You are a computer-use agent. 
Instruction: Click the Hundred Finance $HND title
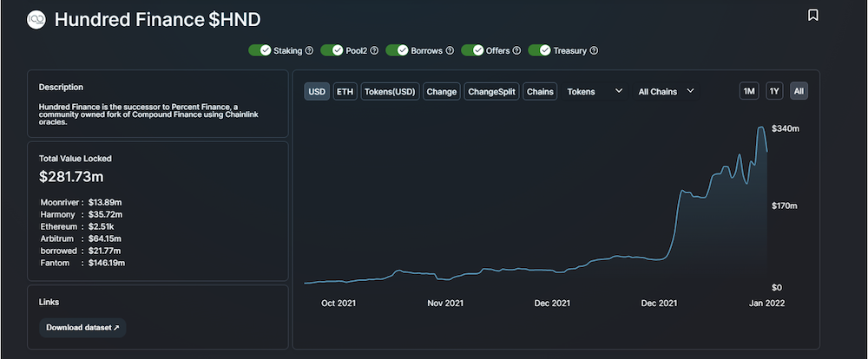158,20
